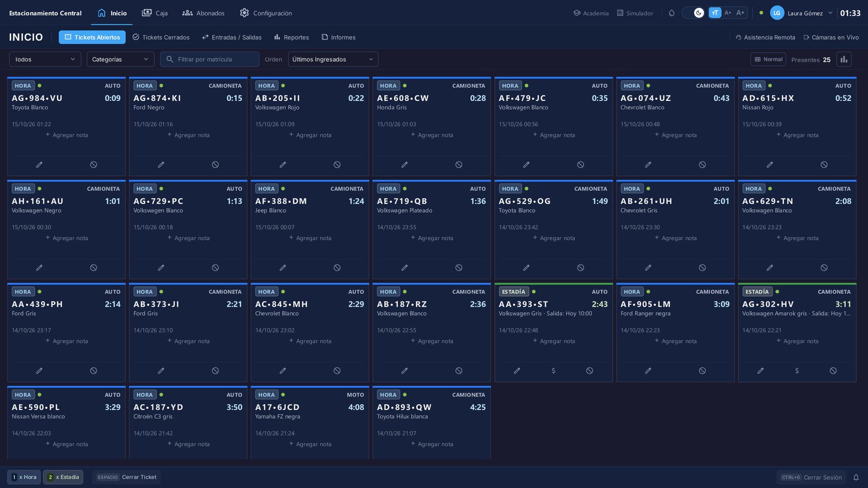Switch to the Entradas / Salidas tab
868x488 pixels.
click(232, 37)
